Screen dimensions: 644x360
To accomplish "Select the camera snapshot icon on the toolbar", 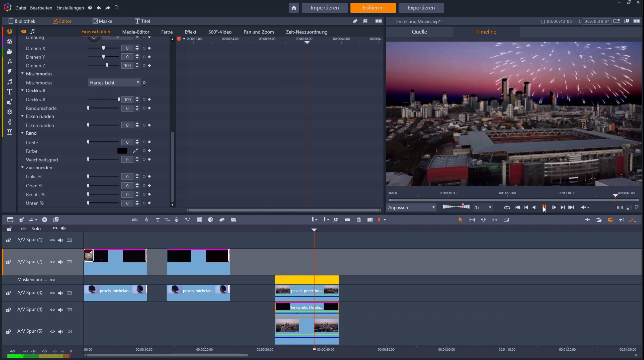I will pyautogui.click(x=370, y=219).
